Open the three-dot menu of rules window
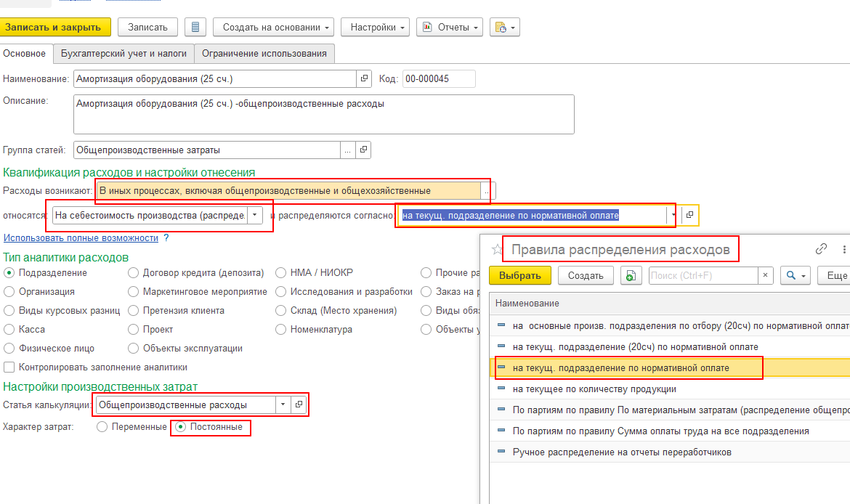Viewport: 850px width, 504px height. click(844, 249)
